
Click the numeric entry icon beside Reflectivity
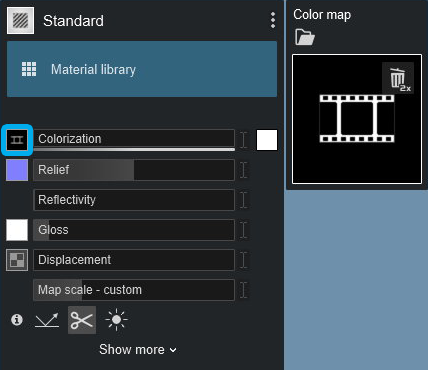(x=244, y=200)
